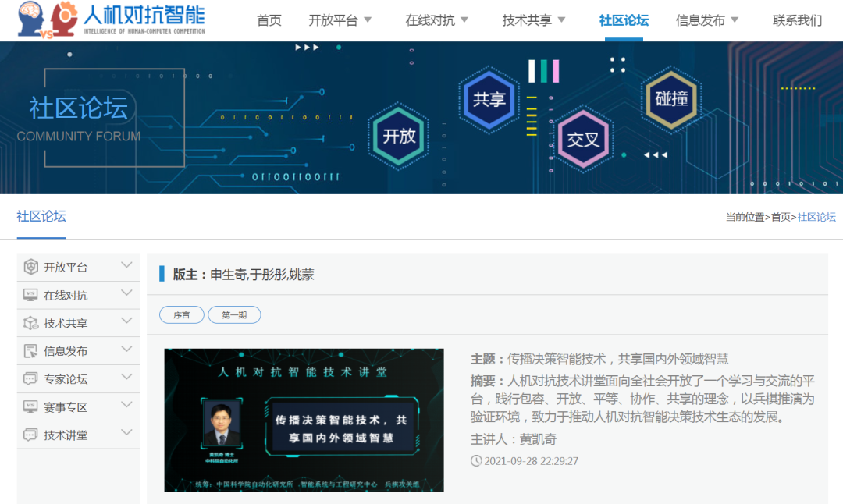Select the 社区论坛 section tab below banner
Image resolution: width=843 pixels, height=504 pixels.
tap(41, 217)
